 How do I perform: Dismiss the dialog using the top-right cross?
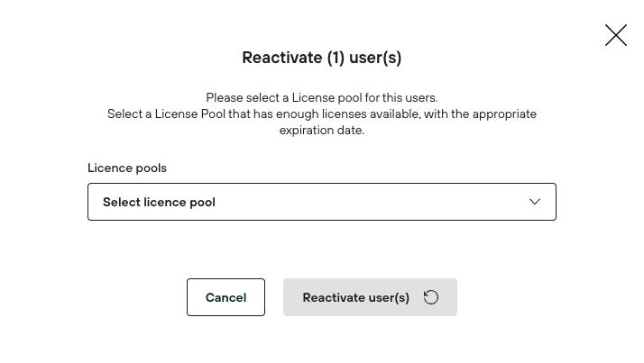(x=615, y=35)
